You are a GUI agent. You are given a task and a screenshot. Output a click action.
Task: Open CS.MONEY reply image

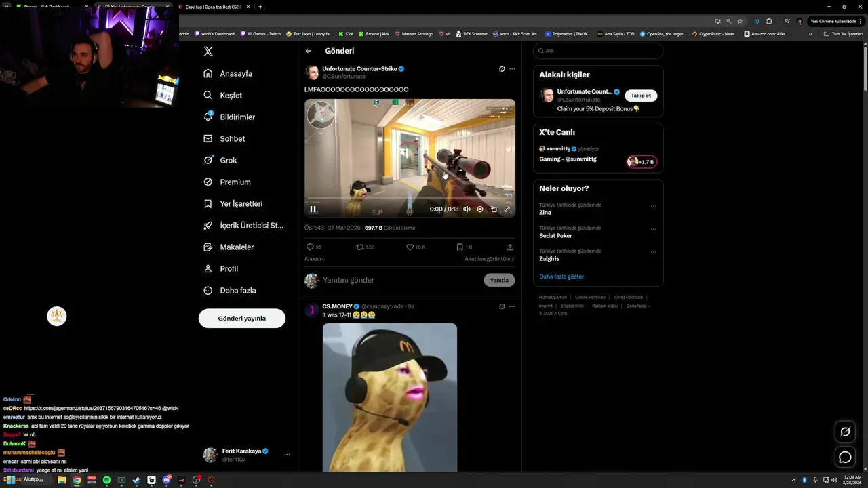tap(390, 397)
